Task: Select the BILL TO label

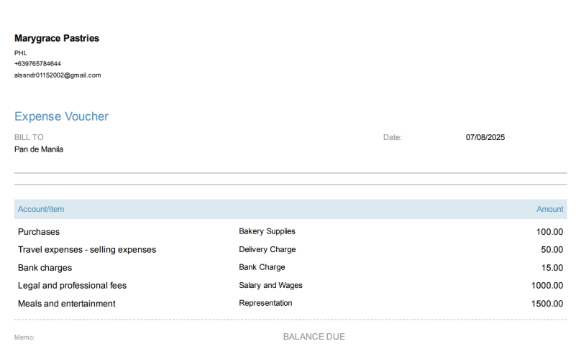Action: (29, 137)
